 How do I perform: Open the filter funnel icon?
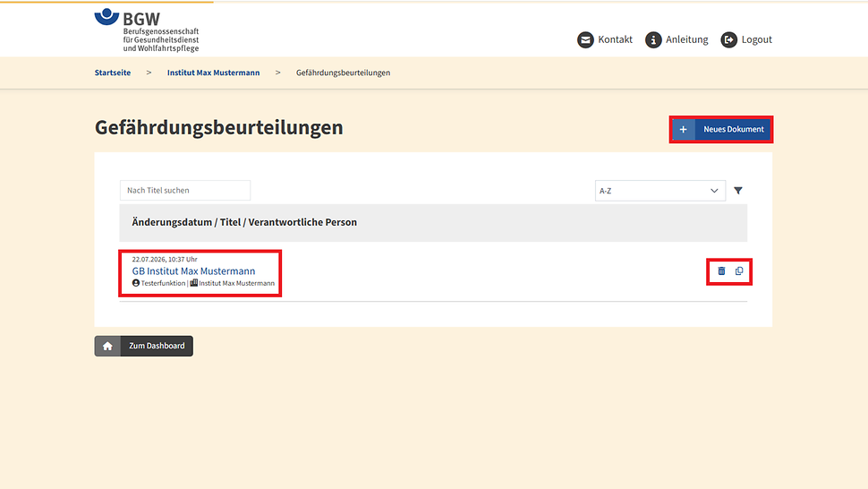tap(738, 191)
